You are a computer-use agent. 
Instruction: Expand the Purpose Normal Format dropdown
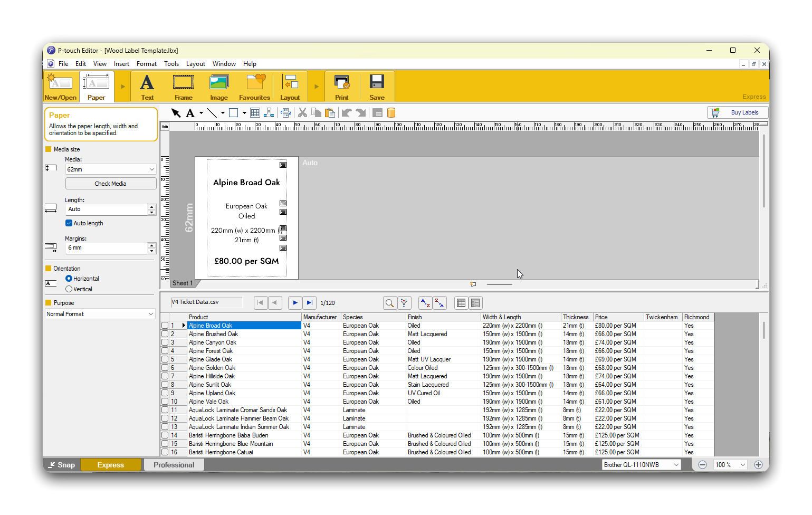click(100, 314)
